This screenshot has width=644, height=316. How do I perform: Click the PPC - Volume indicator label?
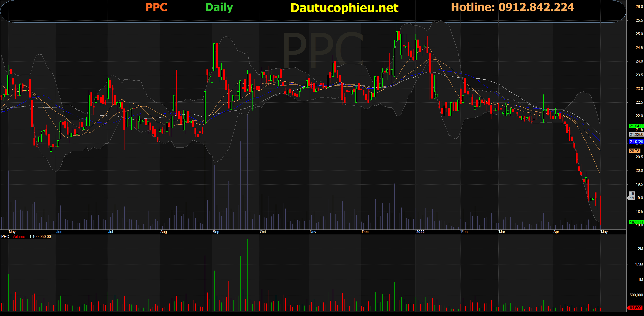[x=26, y=237]
